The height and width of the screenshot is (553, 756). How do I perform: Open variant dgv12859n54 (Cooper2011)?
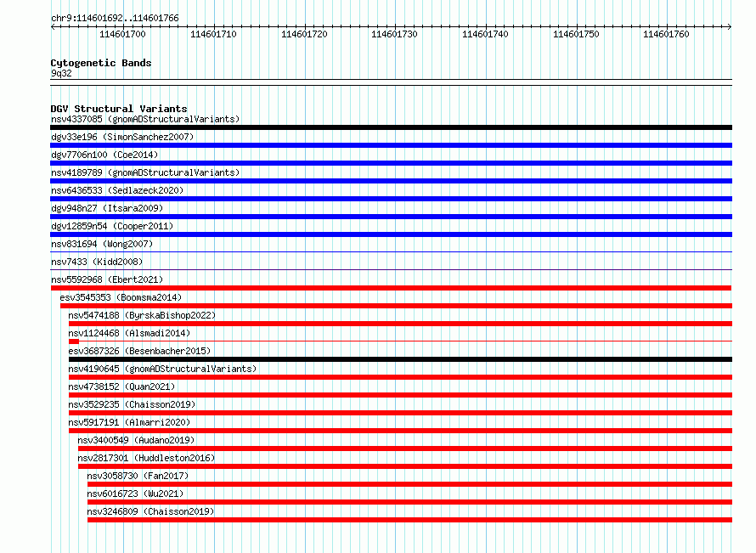tap(112, 226)
